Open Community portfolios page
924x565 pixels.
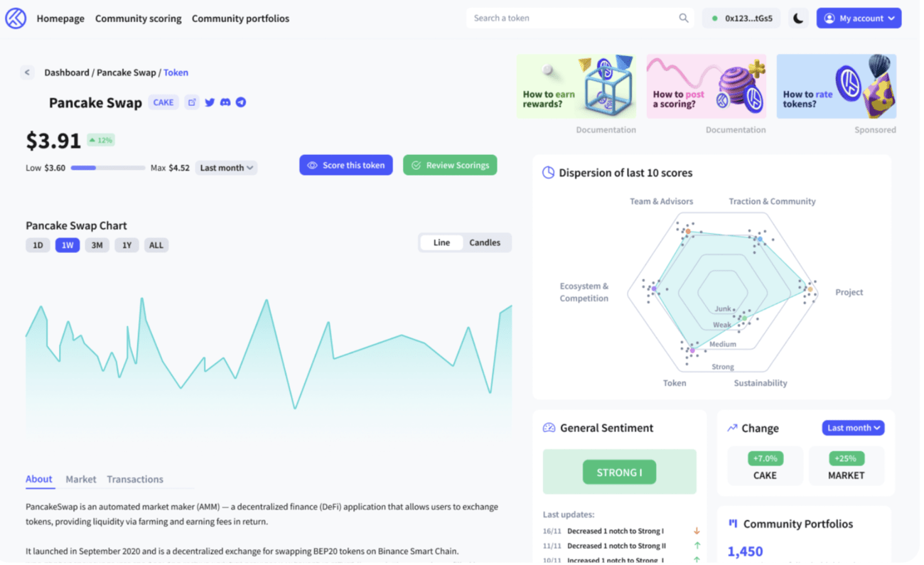point(240,18)
